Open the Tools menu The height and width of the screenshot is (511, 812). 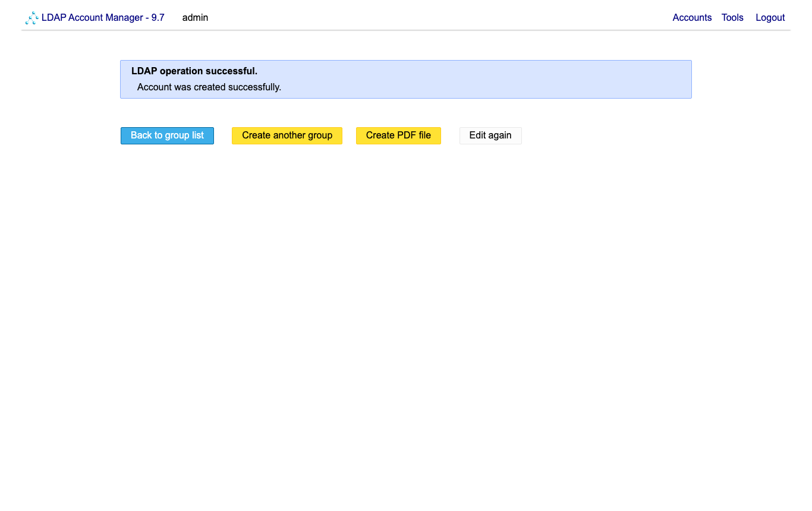click(732, 18)
